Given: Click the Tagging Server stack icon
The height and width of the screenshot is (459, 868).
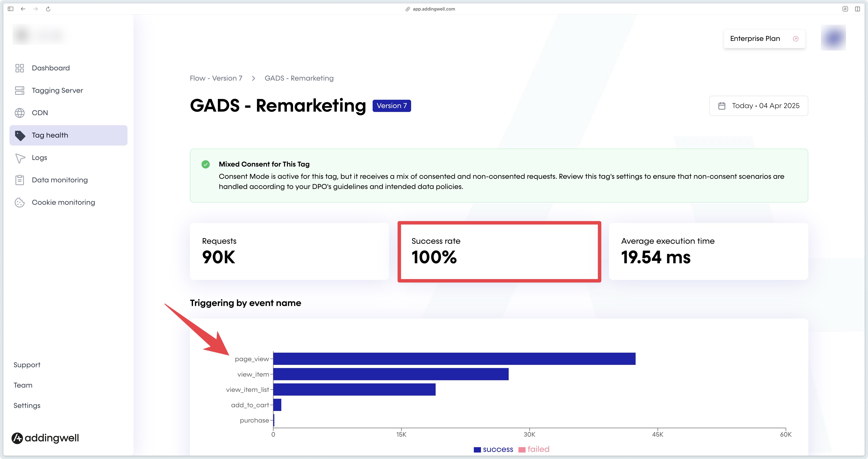Looking at the screenshot, I should [19, 90].
